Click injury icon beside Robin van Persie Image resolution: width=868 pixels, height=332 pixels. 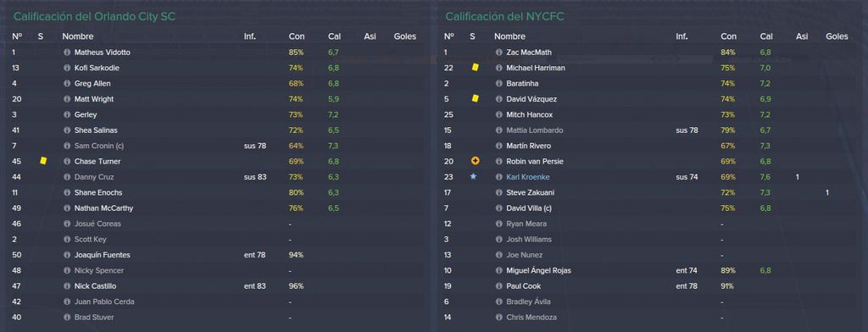[475, 161]
